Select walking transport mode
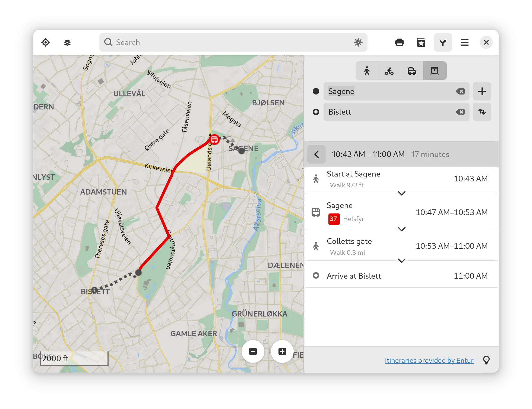This screenshot has width=532, height=409. coord(367,71)
